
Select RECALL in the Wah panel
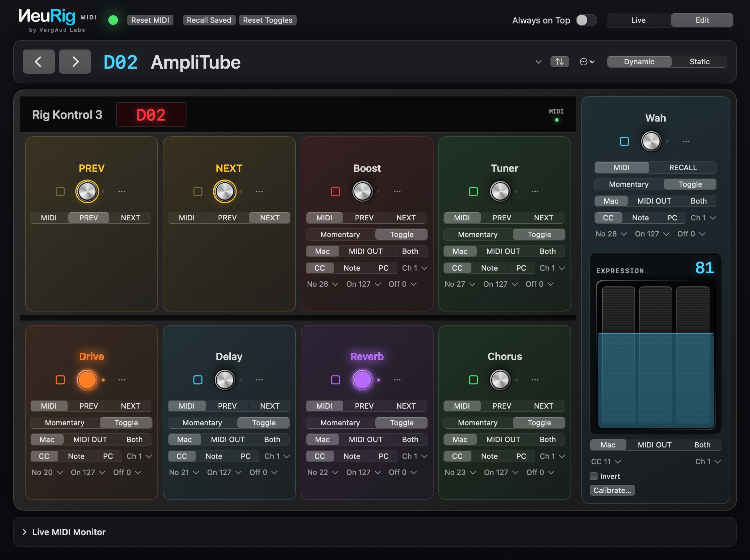(x=683, y=167)
